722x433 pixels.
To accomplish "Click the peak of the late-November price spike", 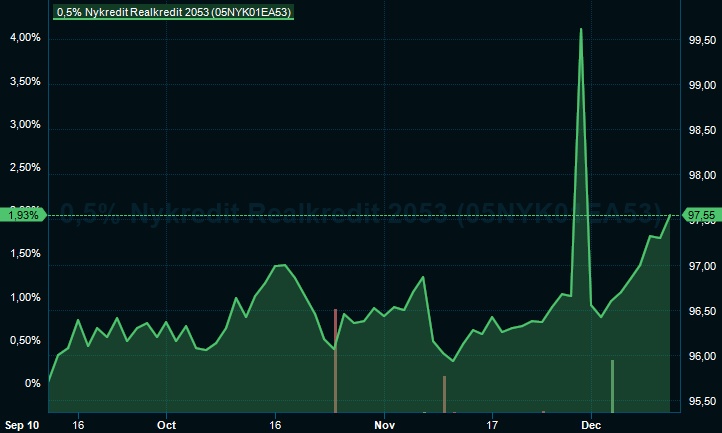I will pos(581,30).
